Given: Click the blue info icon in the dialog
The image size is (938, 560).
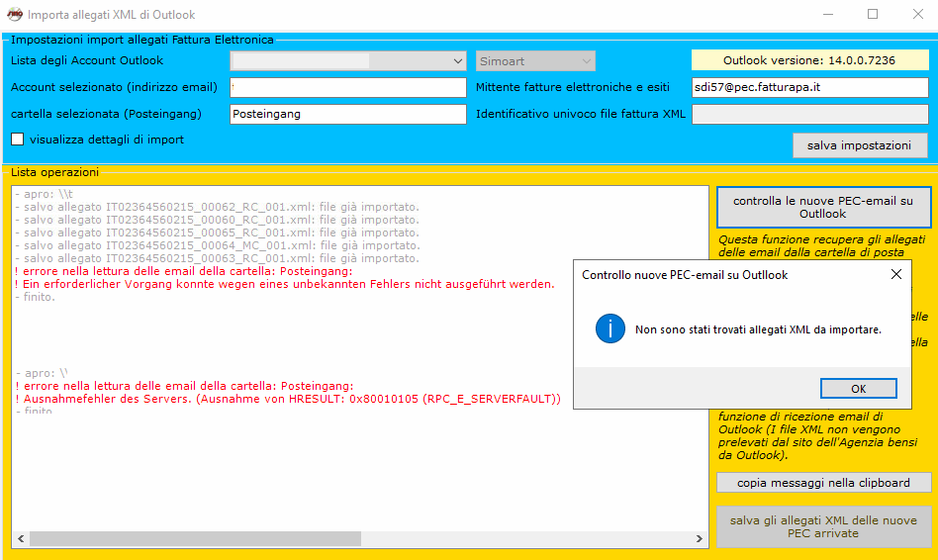Looking at the screenshot, I should [610, 328].
